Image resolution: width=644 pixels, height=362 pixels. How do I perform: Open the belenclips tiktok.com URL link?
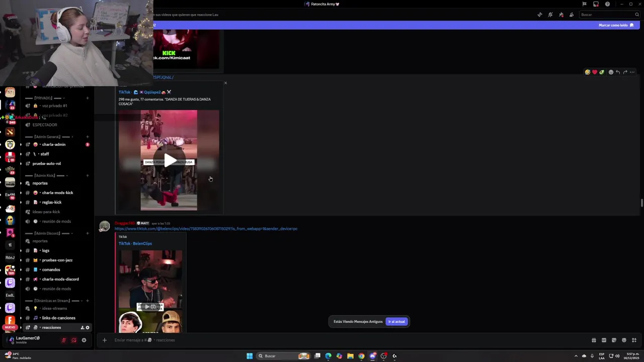coord(206,229)
